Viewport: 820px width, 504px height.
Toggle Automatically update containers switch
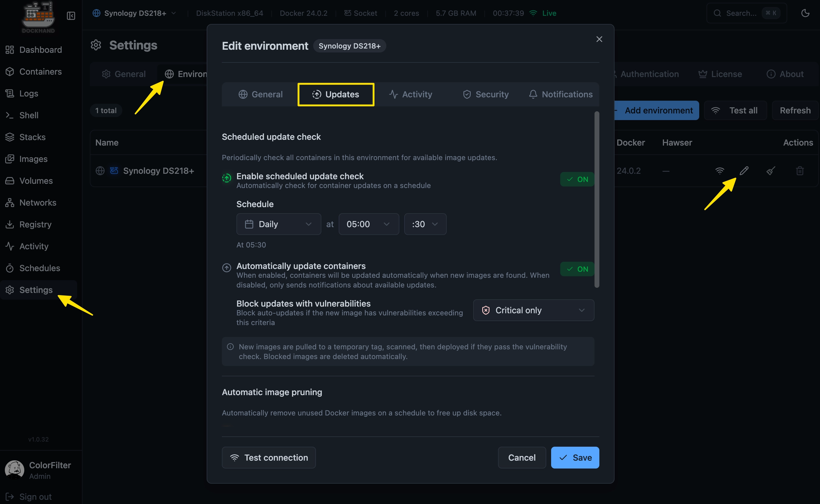577,269
